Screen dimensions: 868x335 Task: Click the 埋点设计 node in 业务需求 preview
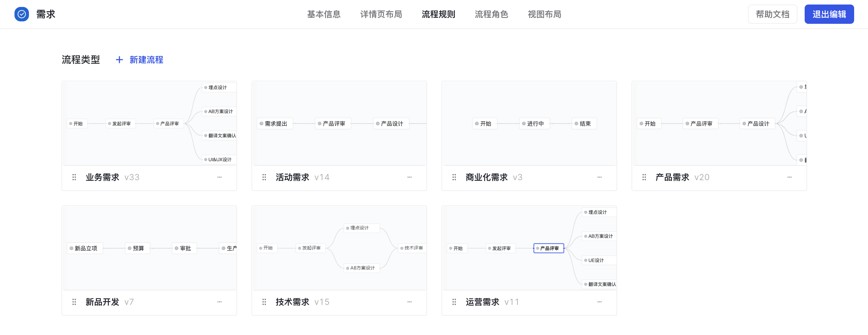coord(219,88)
